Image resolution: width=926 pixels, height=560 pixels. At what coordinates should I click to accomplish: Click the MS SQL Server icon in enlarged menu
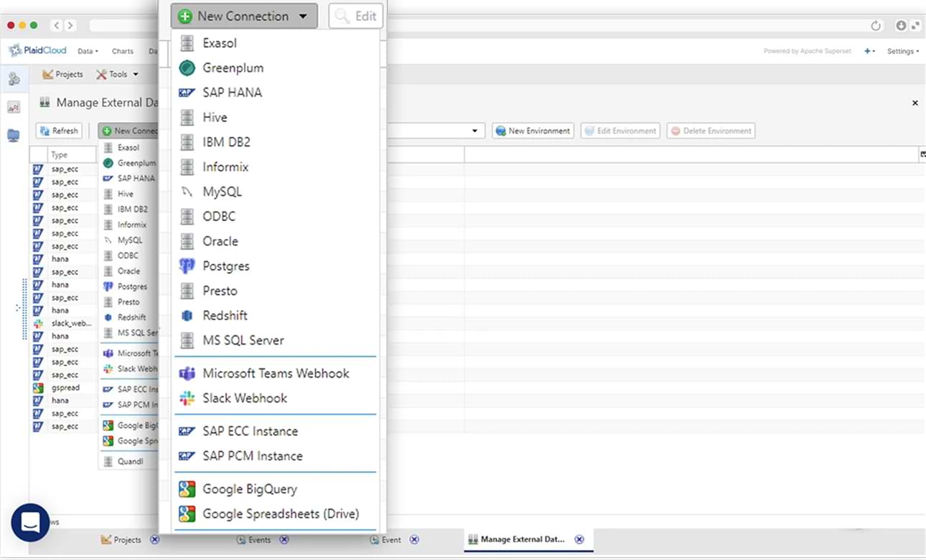(x=187, y=340)
